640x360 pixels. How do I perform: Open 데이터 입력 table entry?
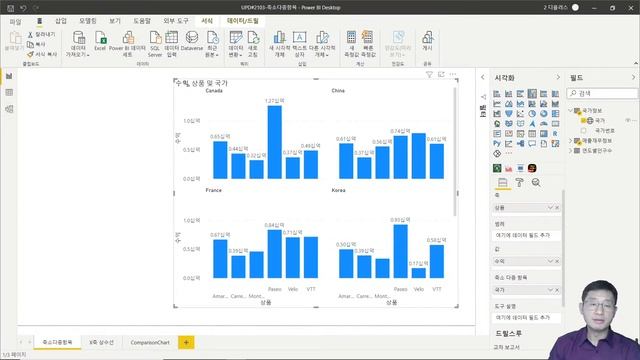coord(172,44)
